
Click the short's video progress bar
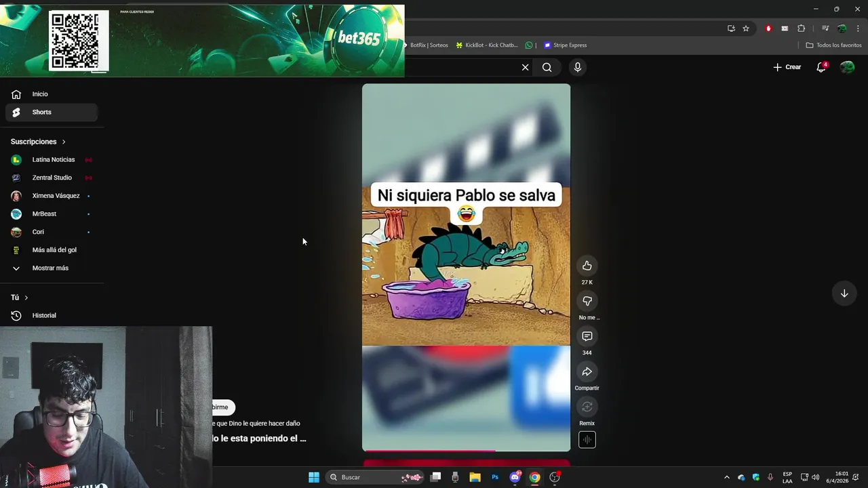pyautogui.click(x=466, y=450)
